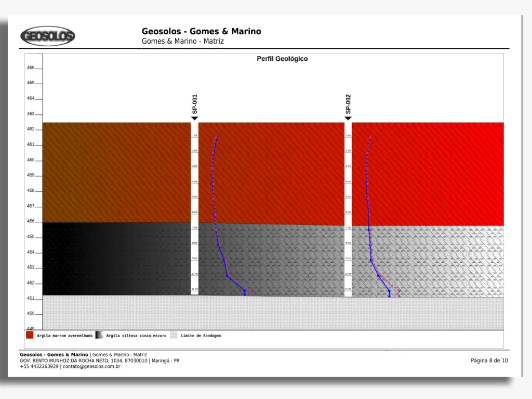Image resolution: width=532 pixels, height=399 pixels.
Task: Click the 1 mt depth mark on SP-002
Action: click(x=348, y=136)
